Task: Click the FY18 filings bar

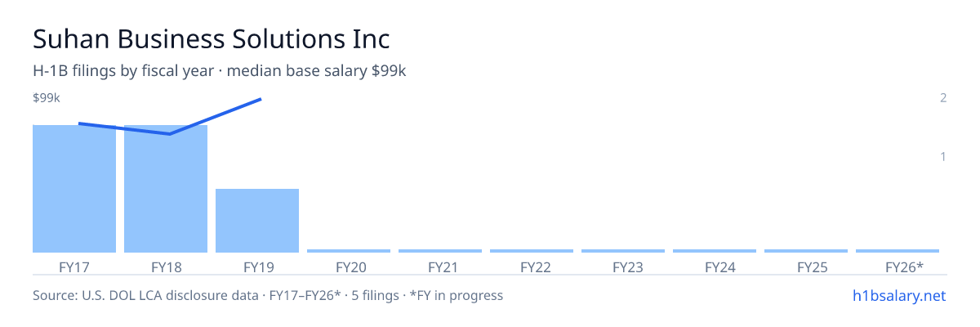Action: [166, 189]
